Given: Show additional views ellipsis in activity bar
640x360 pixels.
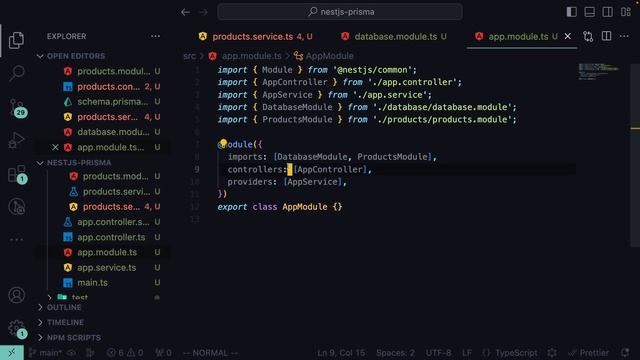Looking at the screenshot, I should click(16, 240).
